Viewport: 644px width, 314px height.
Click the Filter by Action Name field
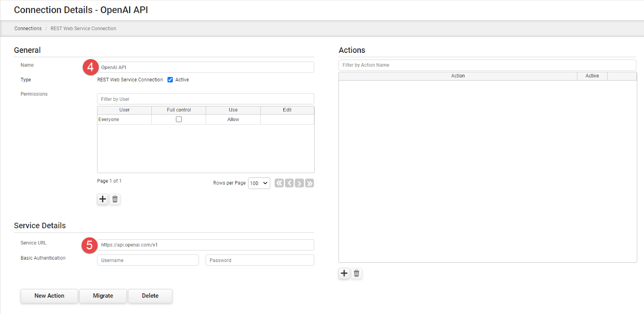[x=487, y=65]
